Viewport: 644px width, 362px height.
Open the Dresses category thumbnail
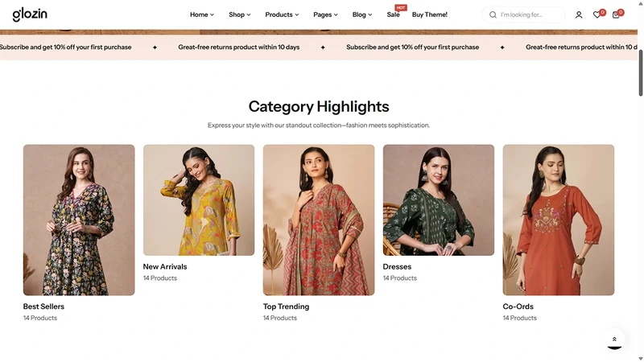pos(439,200)
